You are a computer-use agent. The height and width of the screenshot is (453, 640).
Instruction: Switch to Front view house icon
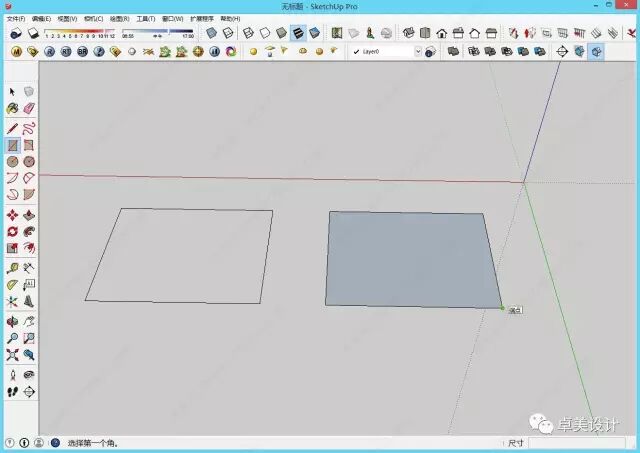tap(442, 33)
